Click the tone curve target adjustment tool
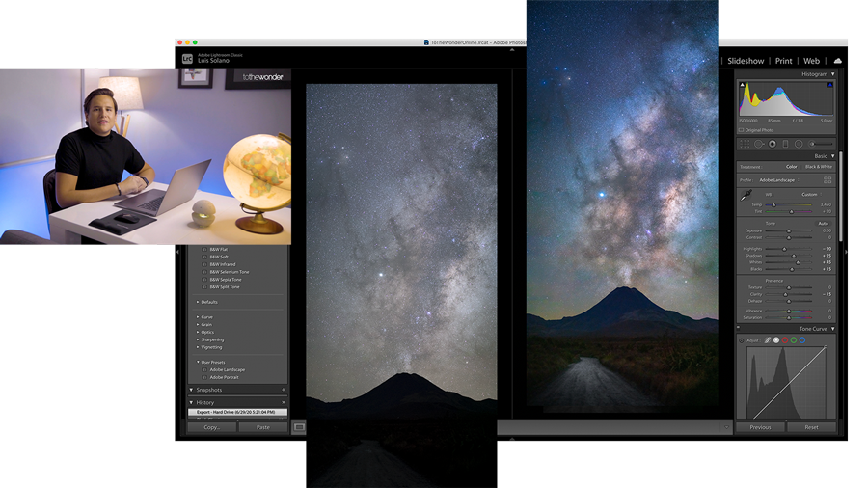 742,340
